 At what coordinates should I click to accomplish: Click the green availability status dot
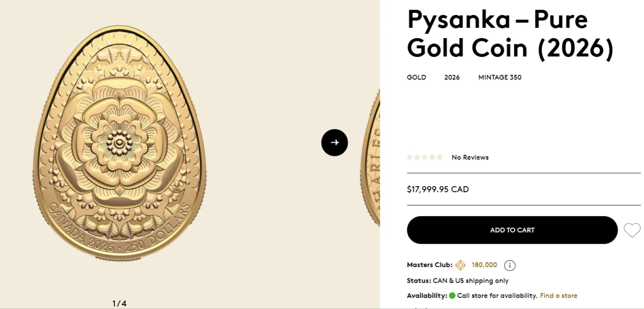[x=452, y=296]
